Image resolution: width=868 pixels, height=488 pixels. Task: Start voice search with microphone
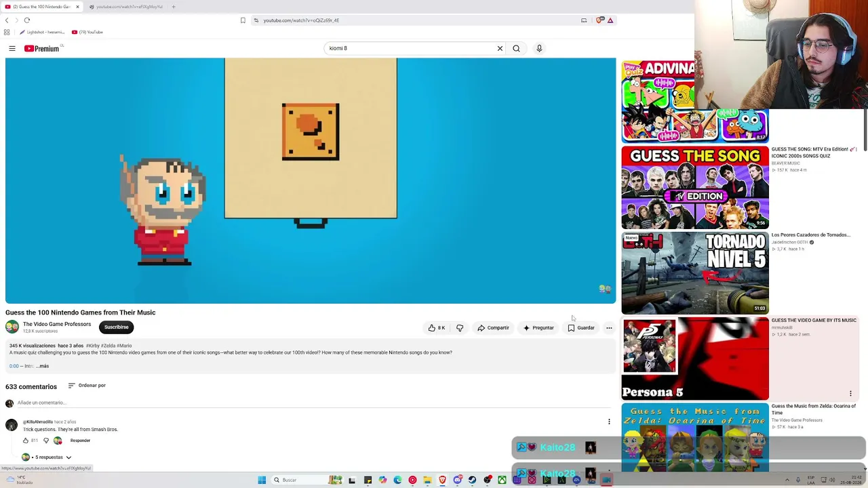(x=539, y=48)
